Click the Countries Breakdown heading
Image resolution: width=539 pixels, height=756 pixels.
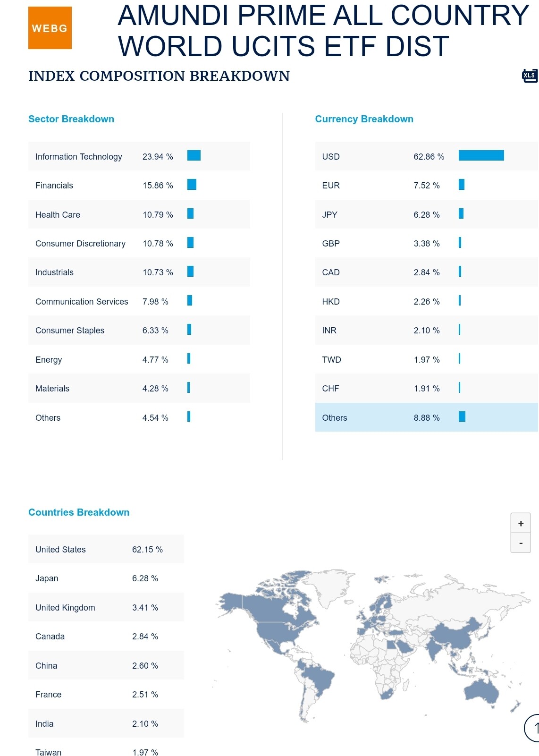pyautogui.click(x=79, y=512)
